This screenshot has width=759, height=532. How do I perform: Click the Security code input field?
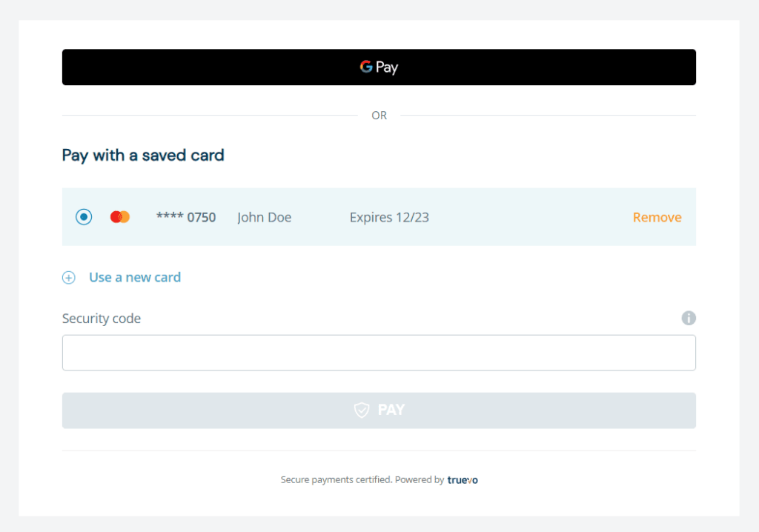(x=379, y=352)
